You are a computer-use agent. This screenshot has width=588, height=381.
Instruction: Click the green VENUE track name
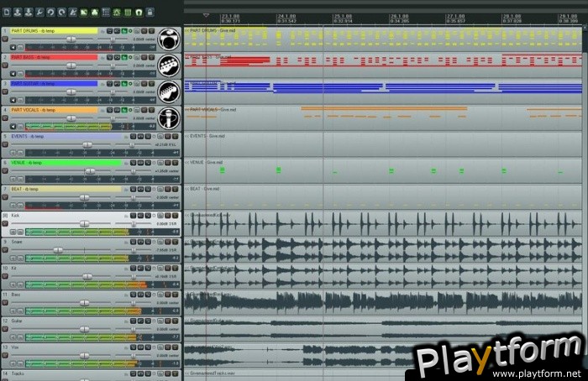[66, 163]
